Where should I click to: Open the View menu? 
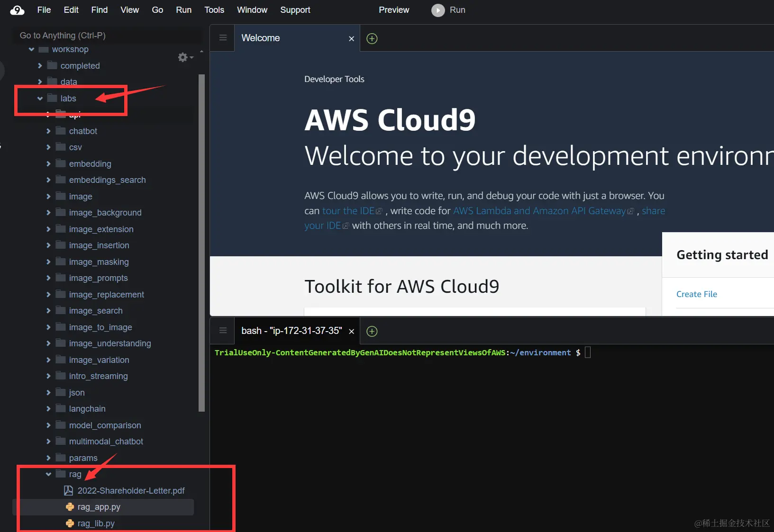pos(129,10)
